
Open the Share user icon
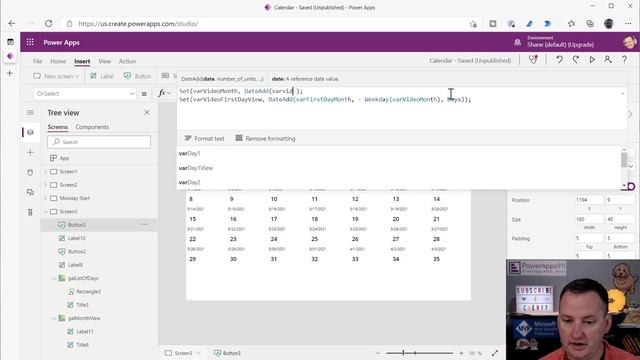click(608, 60)
